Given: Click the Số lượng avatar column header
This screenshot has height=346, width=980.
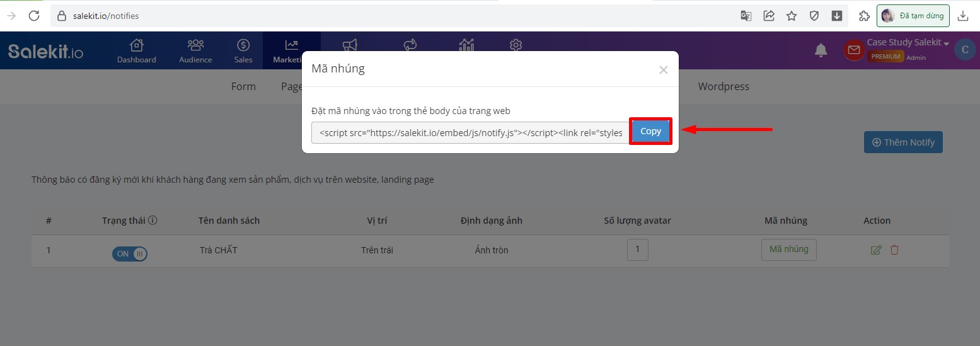Looking at the screenshot, I should click(637, 221).
